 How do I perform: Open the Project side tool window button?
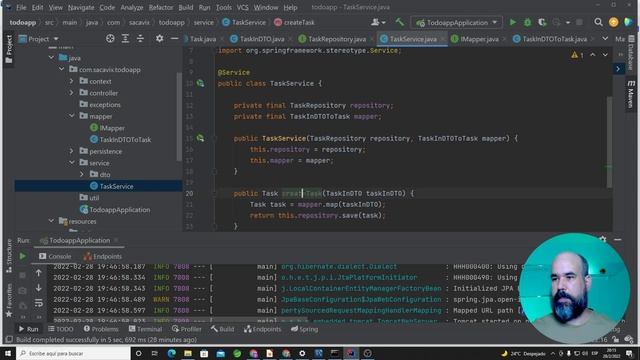click(9, 49)
